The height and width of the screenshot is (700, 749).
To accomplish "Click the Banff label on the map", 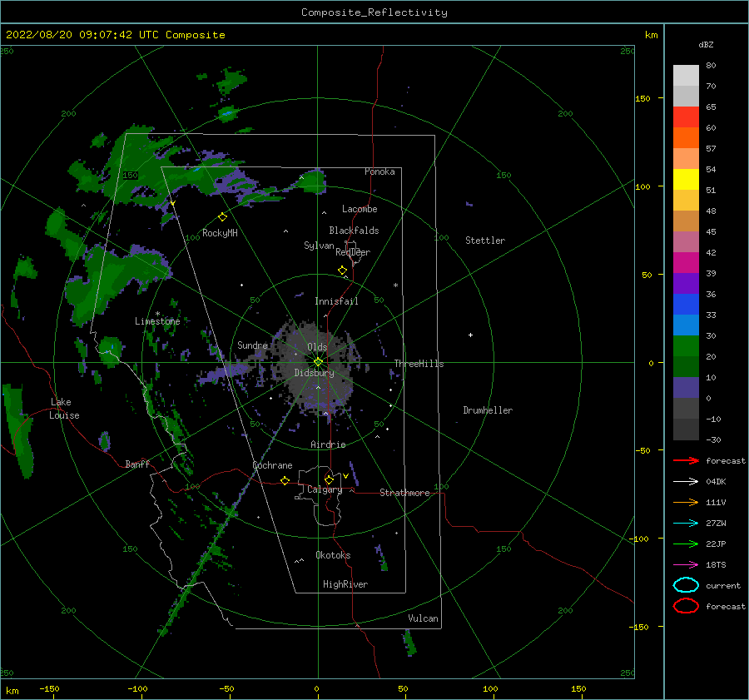I will tap(137, 464).
